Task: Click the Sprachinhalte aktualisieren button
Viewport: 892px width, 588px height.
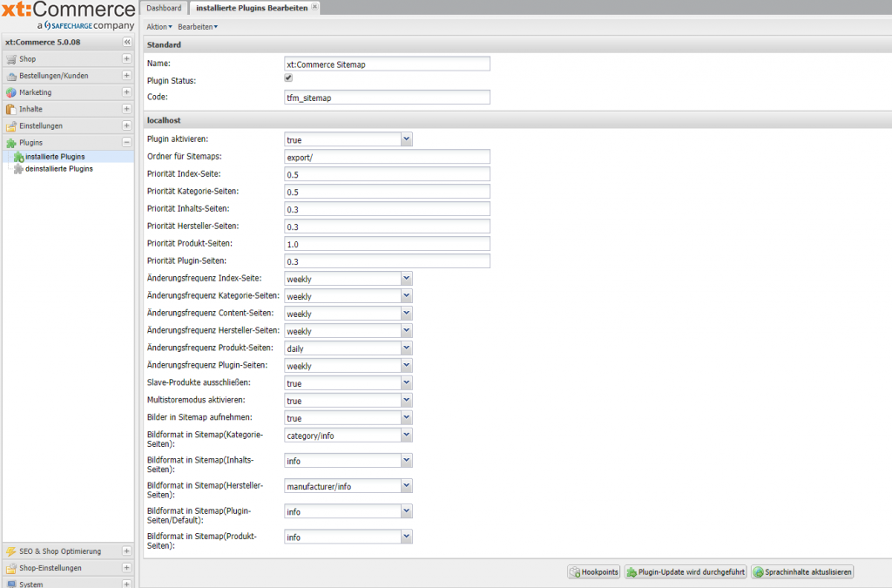Action: [x=802, y=572]
